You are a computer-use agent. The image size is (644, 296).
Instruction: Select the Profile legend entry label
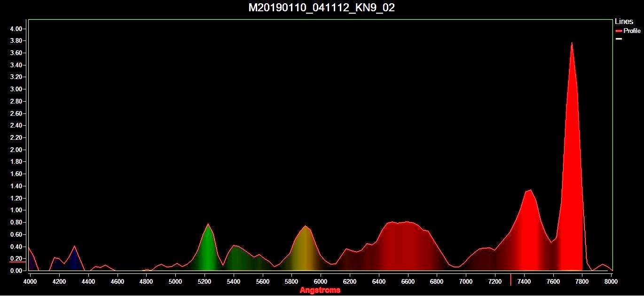pos(632,31)
